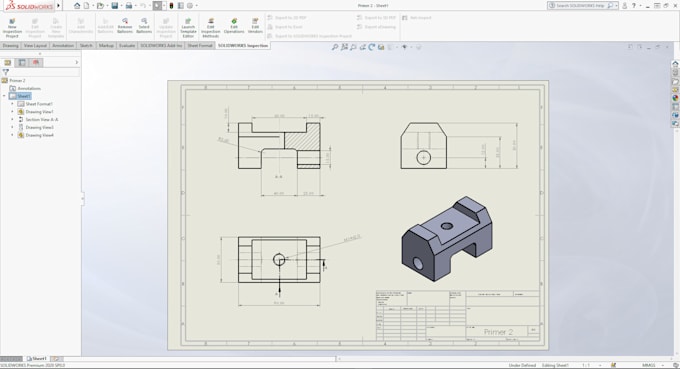Open the red third manager panel tab
680x369 pixels.
tap(36, 62)
